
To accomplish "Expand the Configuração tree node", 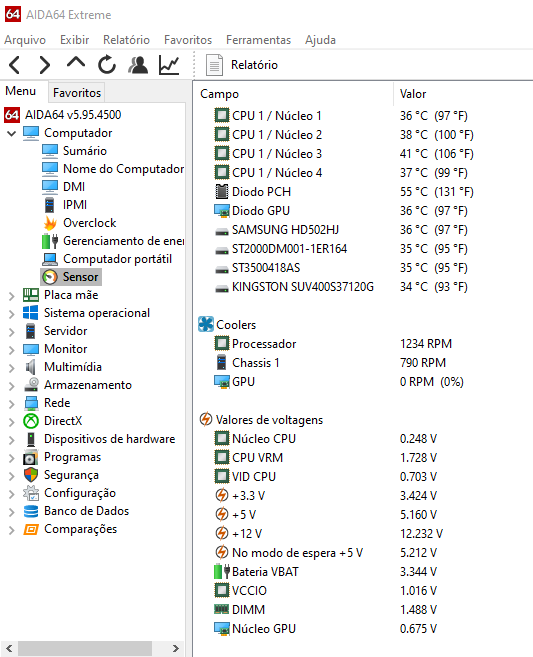I will 11,494.
